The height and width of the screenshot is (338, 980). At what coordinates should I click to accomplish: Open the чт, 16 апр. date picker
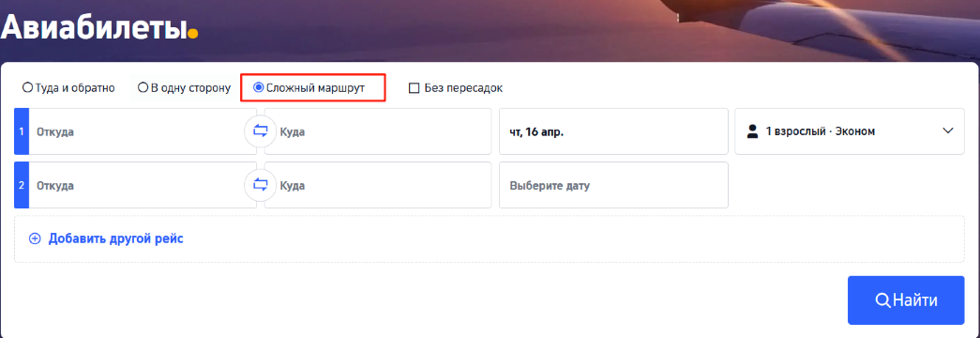coord(613,131)
